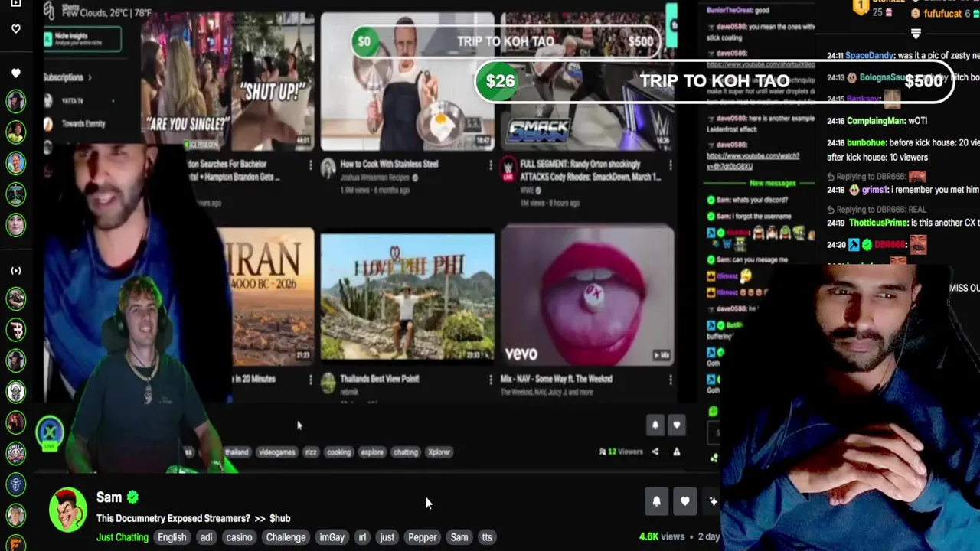Open the second followed channel avatar in sidebar
The image size is (980, 551).
pos(16,132)
